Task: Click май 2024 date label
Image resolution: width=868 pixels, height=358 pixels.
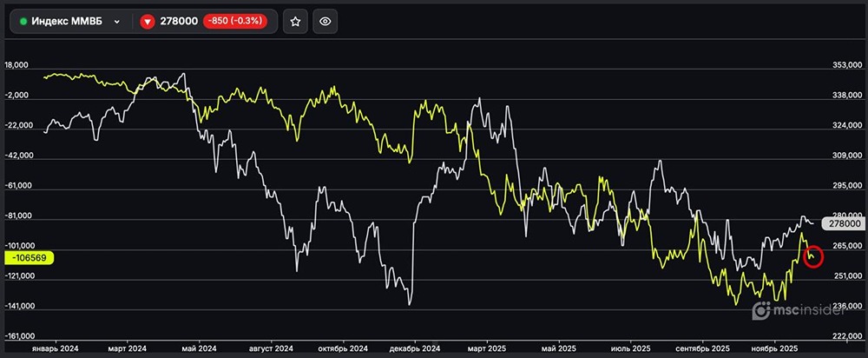Action: [199, 348]
